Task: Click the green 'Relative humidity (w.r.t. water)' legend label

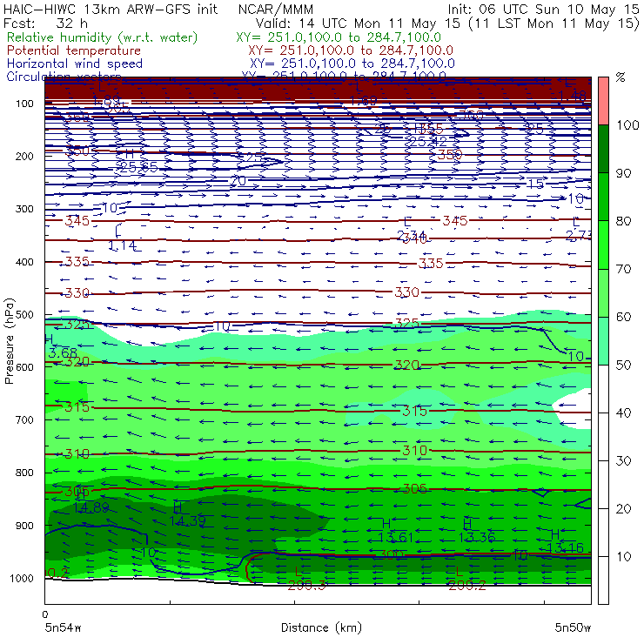Action: [103, 37]
